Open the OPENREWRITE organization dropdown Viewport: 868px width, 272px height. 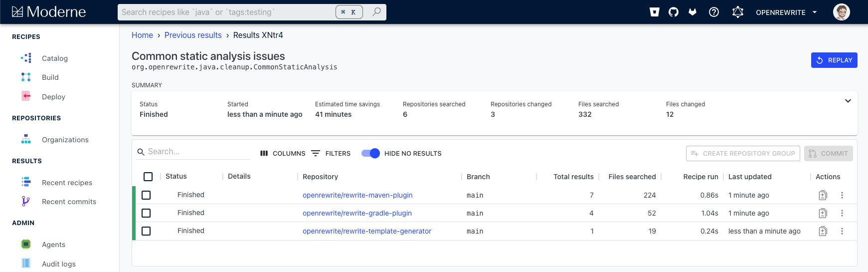(x=786, y=12)
